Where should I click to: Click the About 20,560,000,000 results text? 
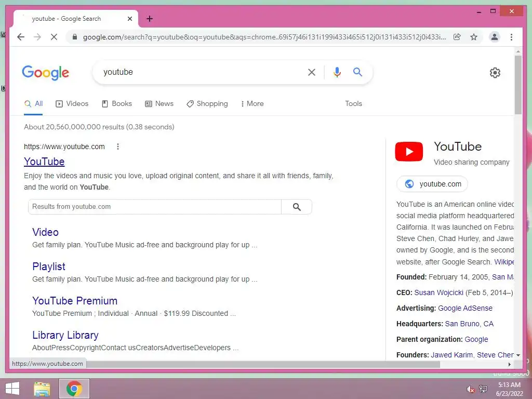click(x=99, y=127)
